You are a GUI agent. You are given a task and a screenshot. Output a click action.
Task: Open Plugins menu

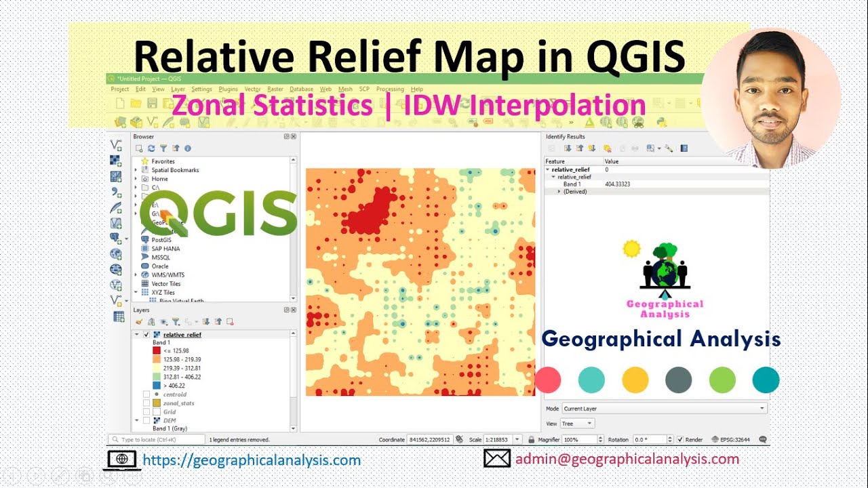[x=229, y=89]
